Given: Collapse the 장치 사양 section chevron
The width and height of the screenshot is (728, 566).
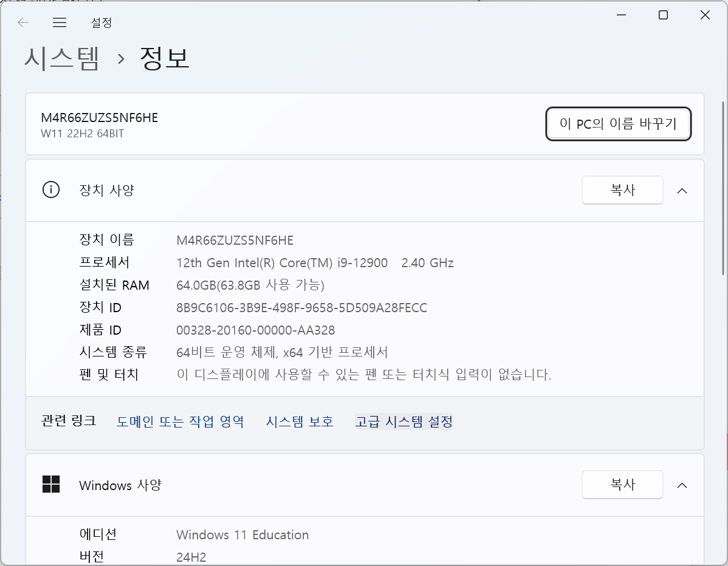Looking at the screenshot, I should coord(682,191).
